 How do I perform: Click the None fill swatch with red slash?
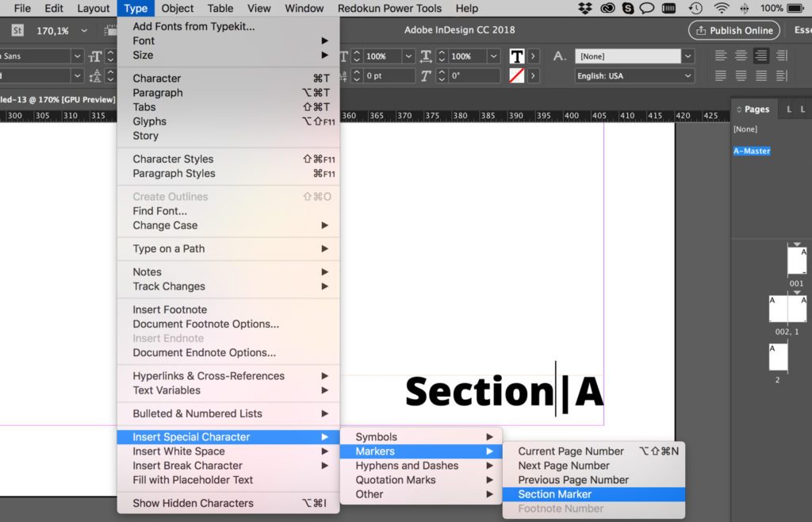pyautogui.click(x=516, y=74)
